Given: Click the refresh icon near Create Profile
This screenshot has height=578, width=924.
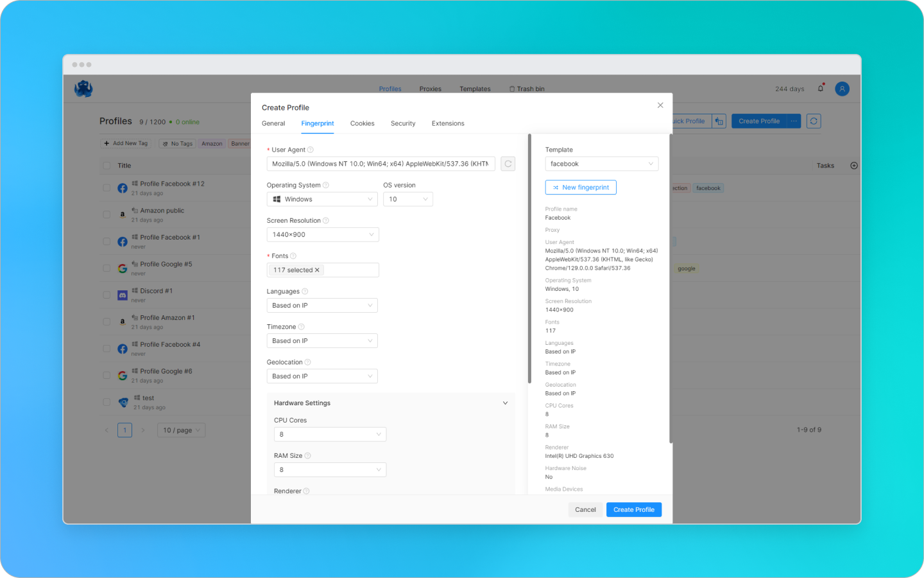Looking at the screenshot, I should tap(813, 121).
